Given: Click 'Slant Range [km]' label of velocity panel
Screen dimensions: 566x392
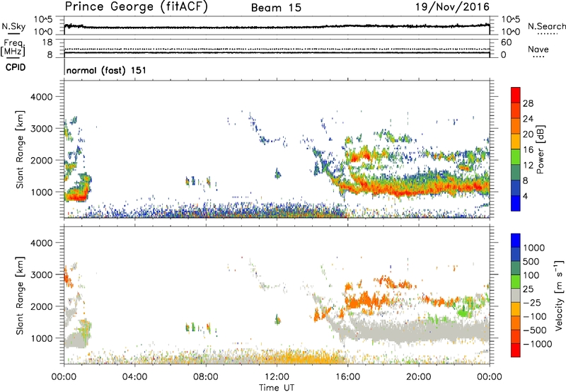Looking at the screenshot, I should click(x=20, y=296).
